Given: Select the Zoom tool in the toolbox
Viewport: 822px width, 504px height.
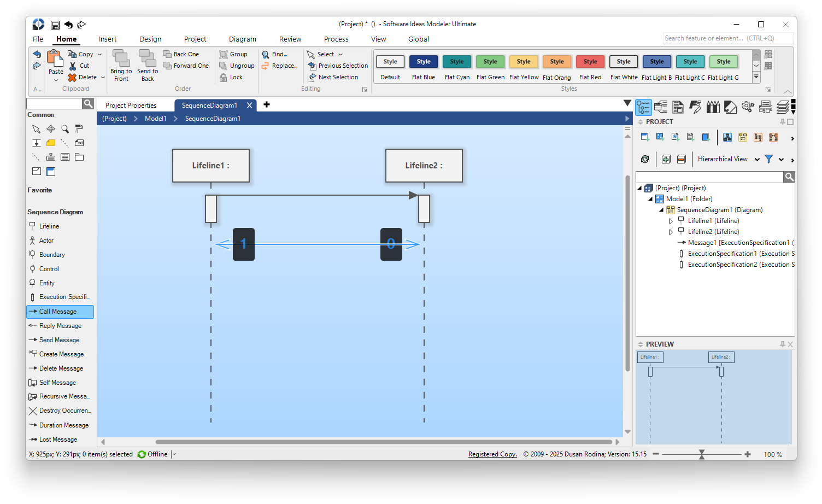Looking at the screenshot, I should coord(64,129).
